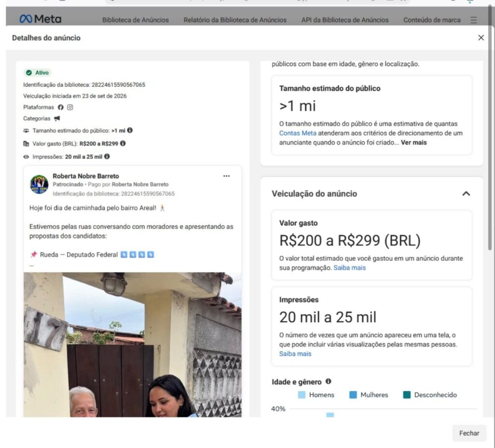Viewport: 495px width, 448px height.
Task: Click the Categorias megaphone icon
Action: tap(57, 119)
